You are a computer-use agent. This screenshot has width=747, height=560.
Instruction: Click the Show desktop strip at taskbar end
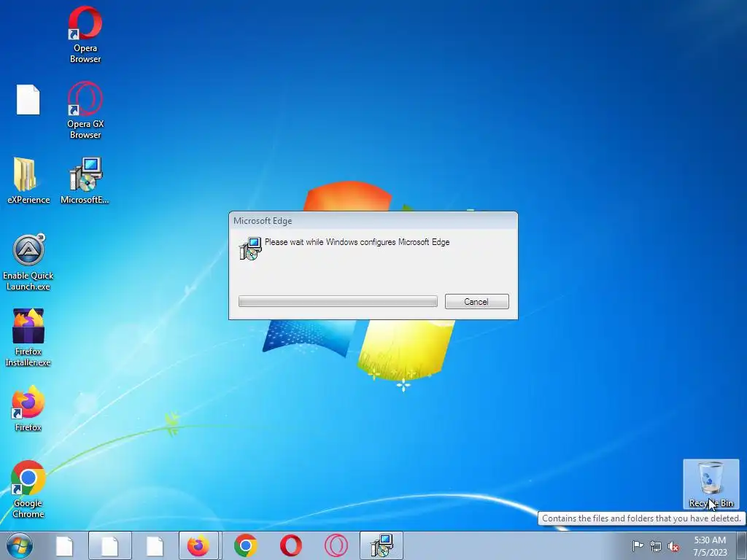click(x=742, y=545)
